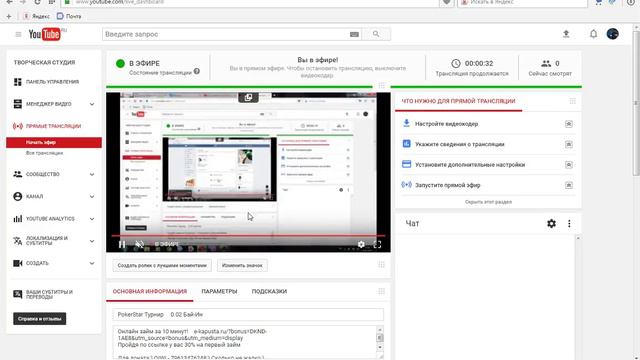Screen dimensions: 640x360
Task: Click the card icon for Установите дополнительные настройки
Action: pyautogui.click(x=407, y=164)
